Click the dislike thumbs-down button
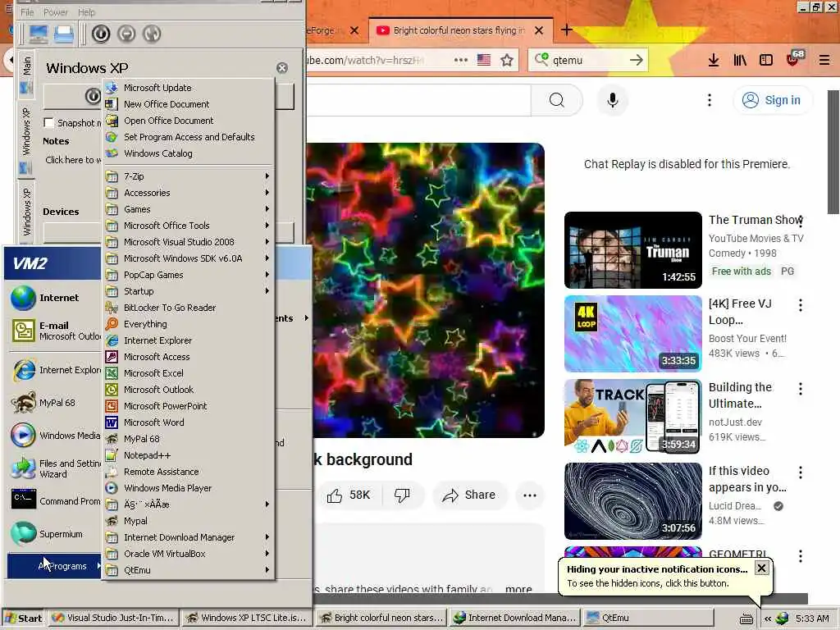This screenshot has width=840, height=630. click(x=403, y=495)
